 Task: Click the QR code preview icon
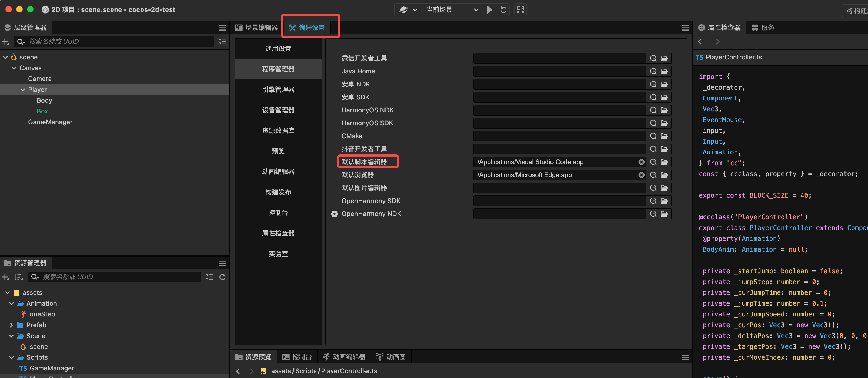pos(520,10)
